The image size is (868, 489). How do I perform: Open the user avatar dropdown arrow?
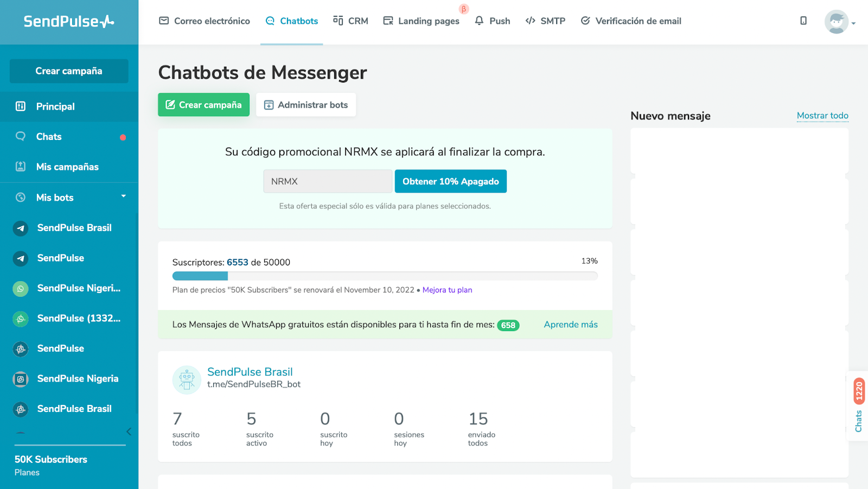tap(853, 23)
